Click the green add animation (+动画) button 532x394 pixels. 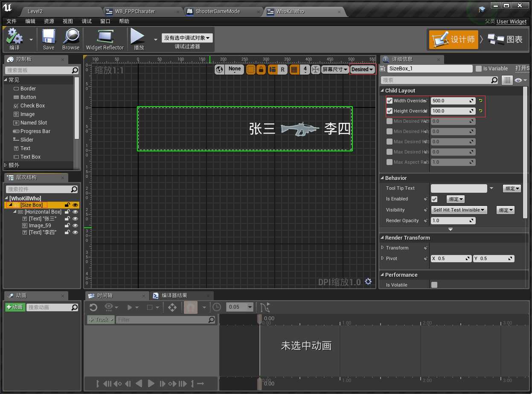(x=15, y=307)
